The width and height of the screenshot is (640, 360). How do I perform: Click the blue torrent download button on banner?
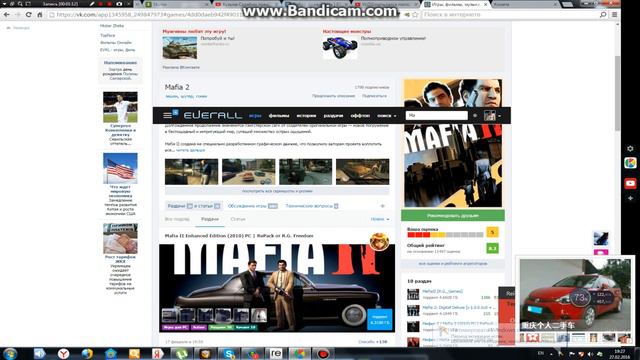380,319
